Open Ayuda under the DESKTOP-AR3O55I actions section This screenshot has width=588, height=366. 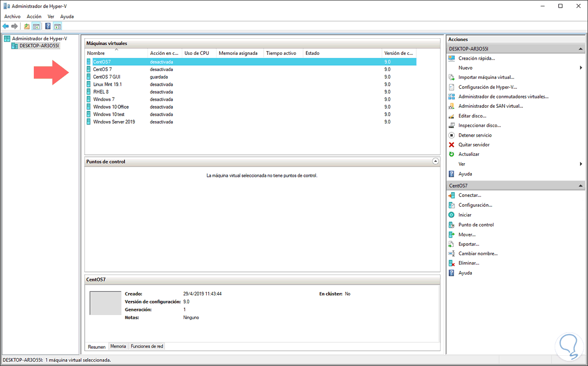click(465, 174)
